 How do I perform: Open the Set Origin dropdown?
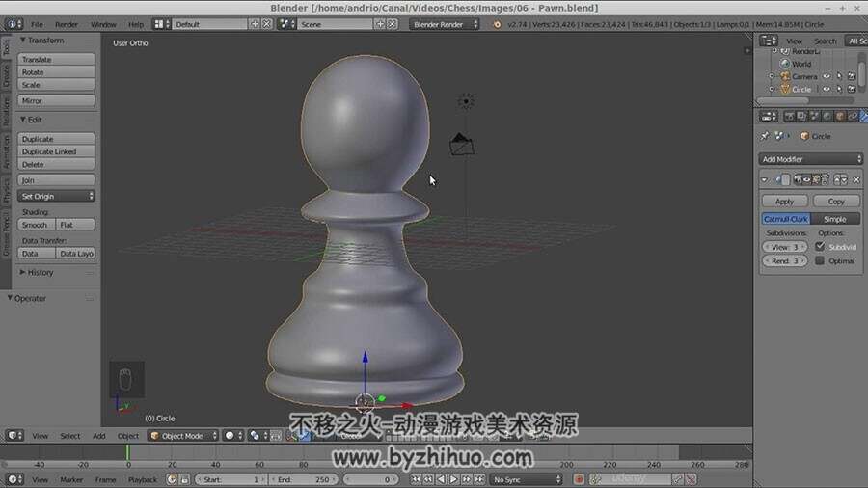coord(56,196)
